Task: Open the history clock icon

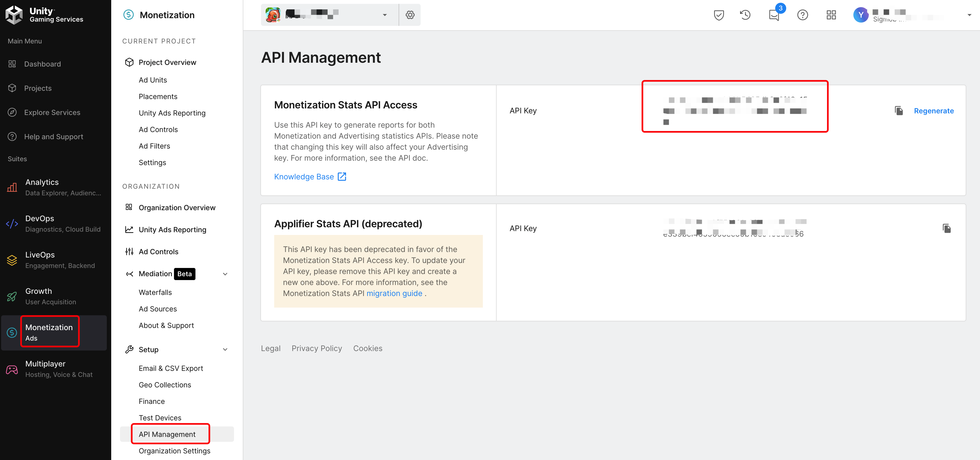Action: (x=745, y=15)
